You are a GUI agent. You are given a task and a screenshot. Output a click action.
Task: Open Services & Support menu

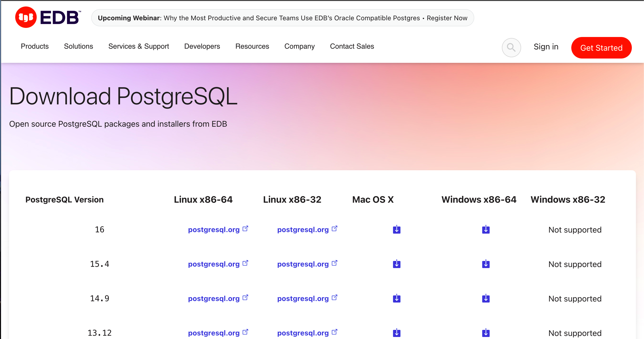pos(139,46)
